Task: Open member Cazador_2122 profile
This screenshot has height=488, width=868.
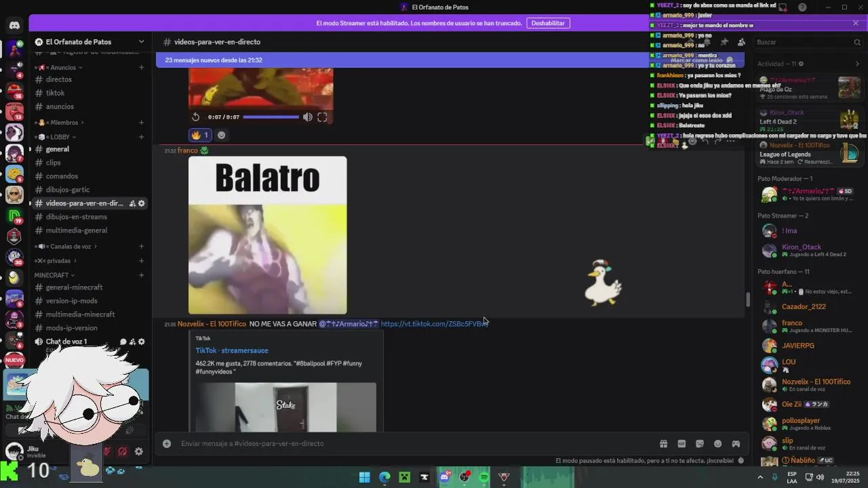Action: coord(807,306)
